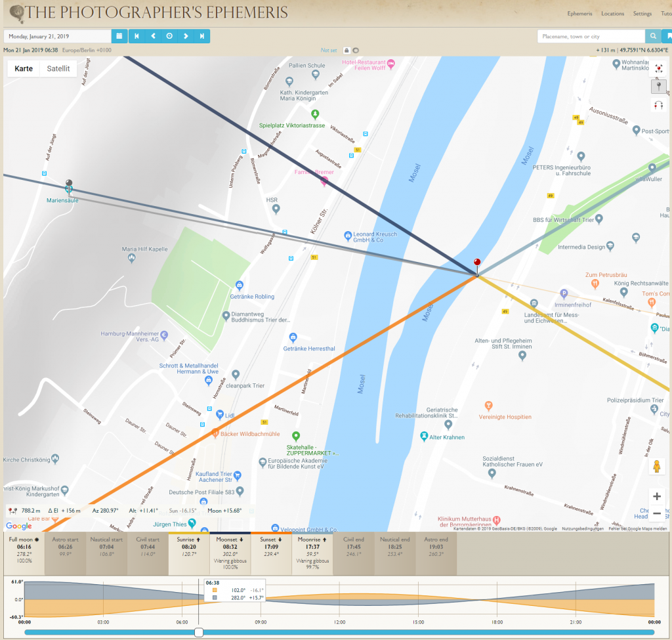Click the Google logo on the map
This screenshot has height=640, width=672.
19,526
